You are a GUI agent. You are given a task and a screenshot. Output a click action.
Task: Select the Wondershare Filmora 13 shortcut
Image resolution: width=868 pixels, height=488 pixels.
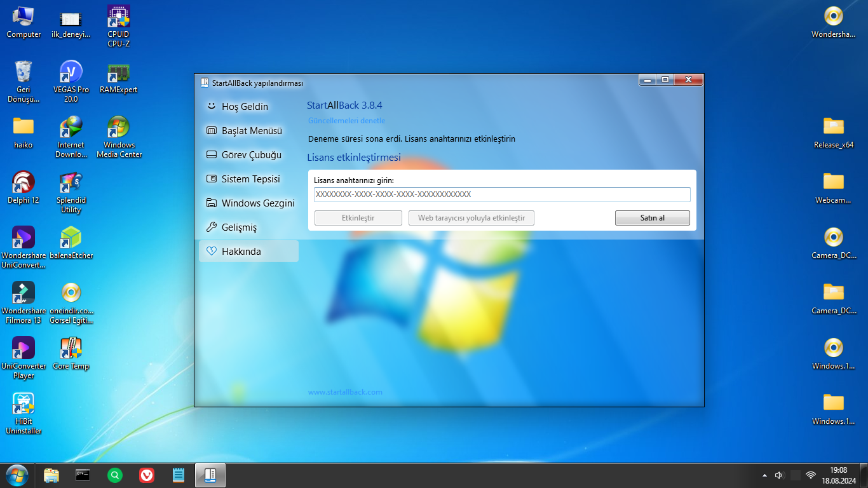(24, 302)
